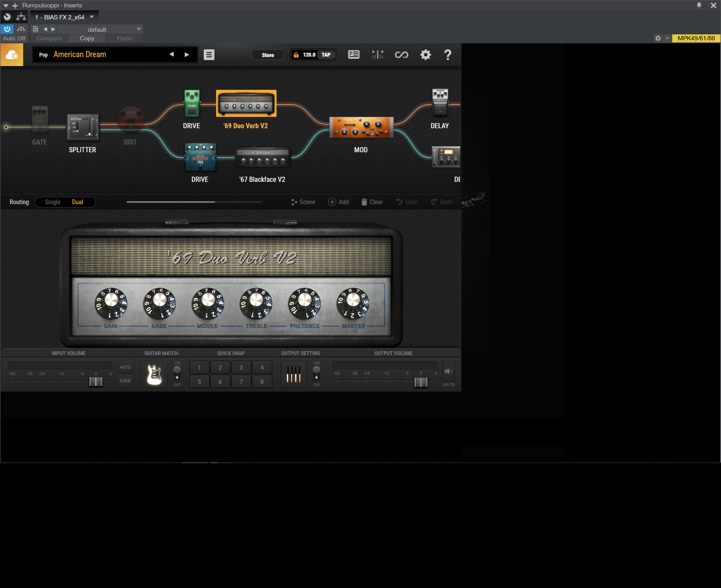Screen dimensions: 721x588
Task: Expand the BIAS FX 2_x64 plugin dropdown
Action: 92,17
